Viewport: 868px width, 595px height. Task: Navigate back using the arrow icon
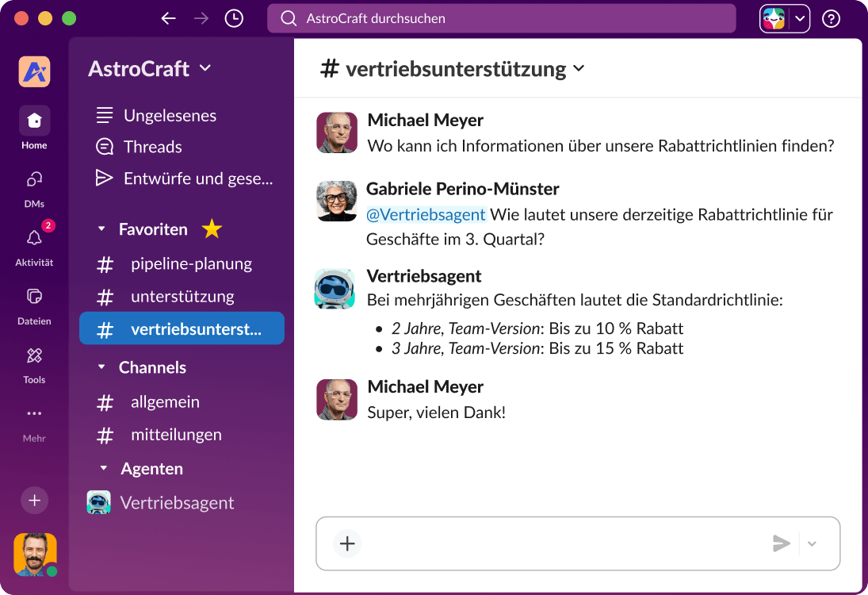[x=169, y=17]
